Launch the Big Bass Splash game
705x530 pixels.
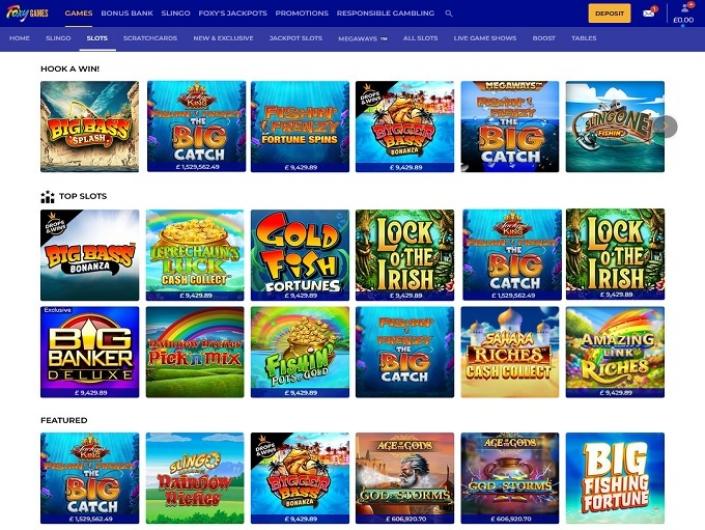coord(89,126)
